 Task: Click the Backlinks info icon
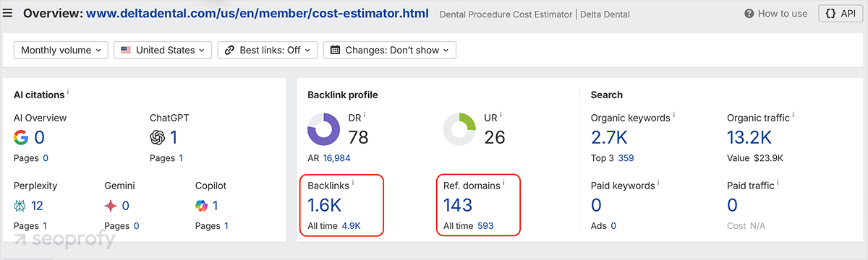tap(353, 183)
